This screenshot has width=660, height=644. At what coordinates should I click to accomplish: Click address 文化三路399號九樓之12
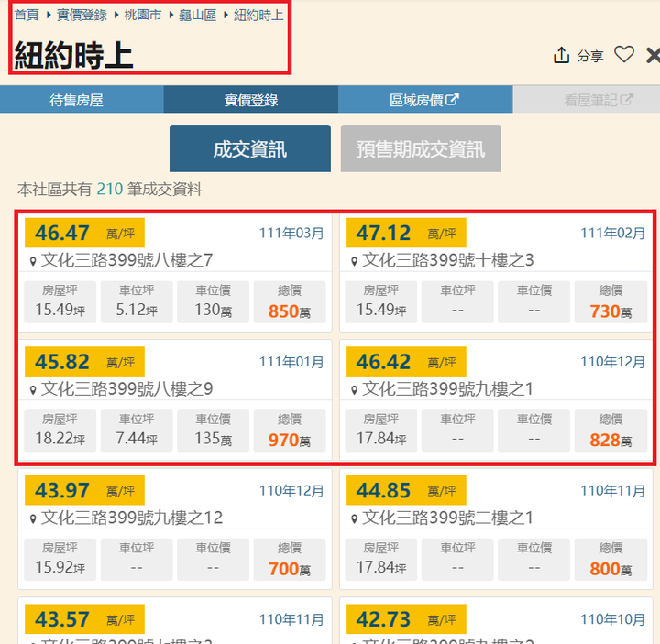tap(132, 518)
